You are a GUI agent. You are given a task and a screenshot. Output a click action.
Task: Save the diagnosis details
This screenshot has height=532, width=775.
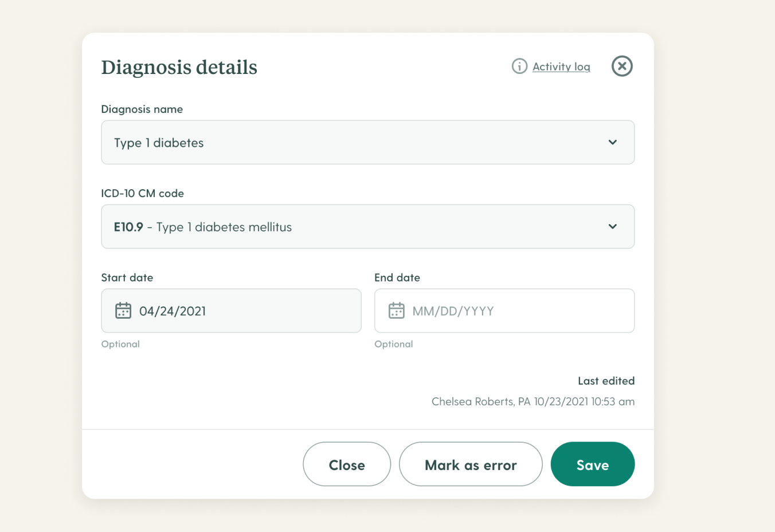pos(593,464)
